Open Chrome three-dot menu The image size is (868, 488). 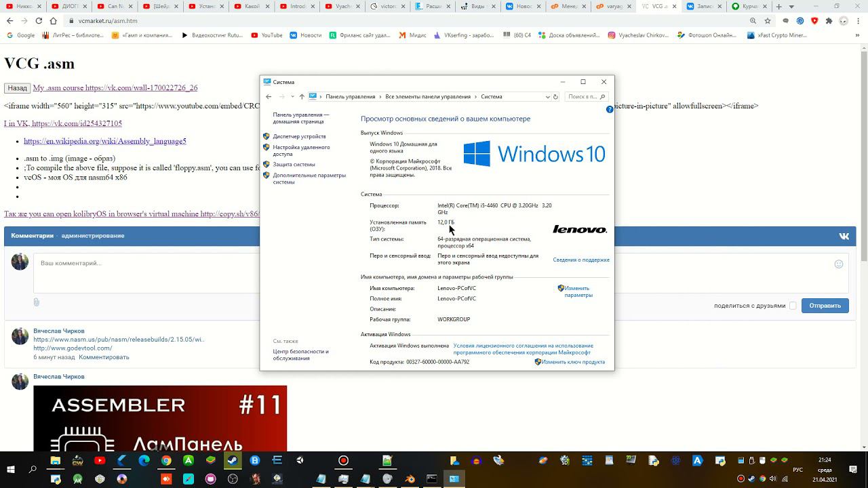coord(857,21)
